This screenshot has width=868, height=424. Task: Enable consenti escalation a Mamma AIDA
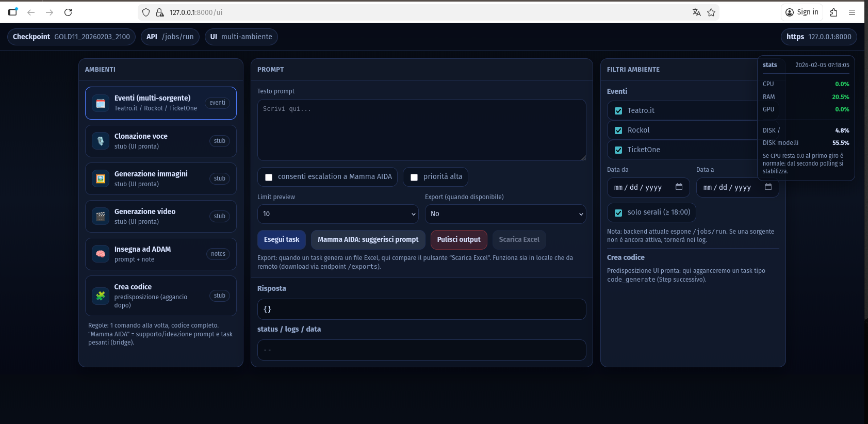coord(269,177)
